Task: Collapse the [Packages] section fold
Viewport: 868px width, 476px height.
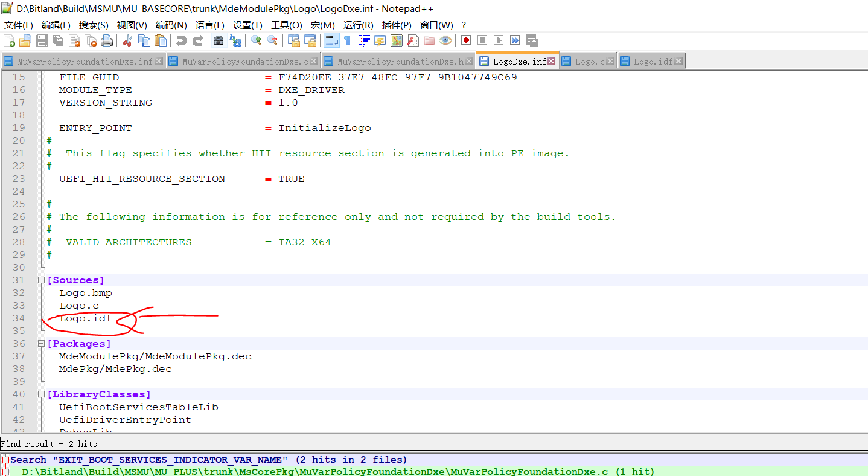Action: 40,343
